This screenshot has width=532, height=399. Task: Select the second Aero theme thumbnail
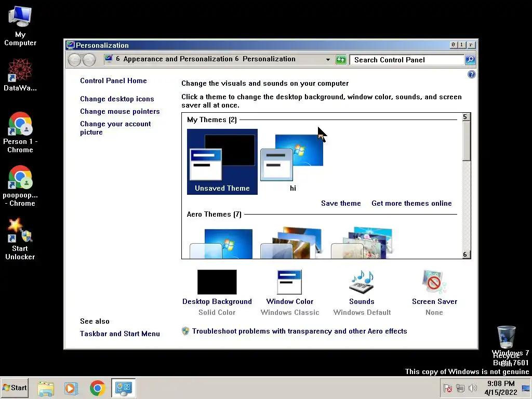coord(291,243)
